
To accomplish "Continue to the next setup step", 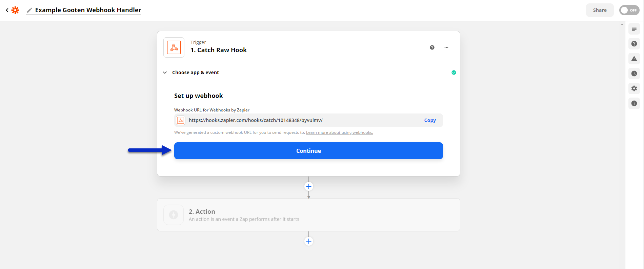I will click(x=308, y=151).
